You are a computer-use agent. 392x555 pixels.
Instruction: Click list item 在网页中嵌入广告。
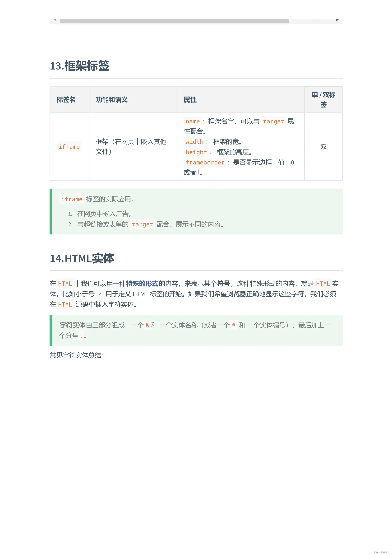point(104,214)
